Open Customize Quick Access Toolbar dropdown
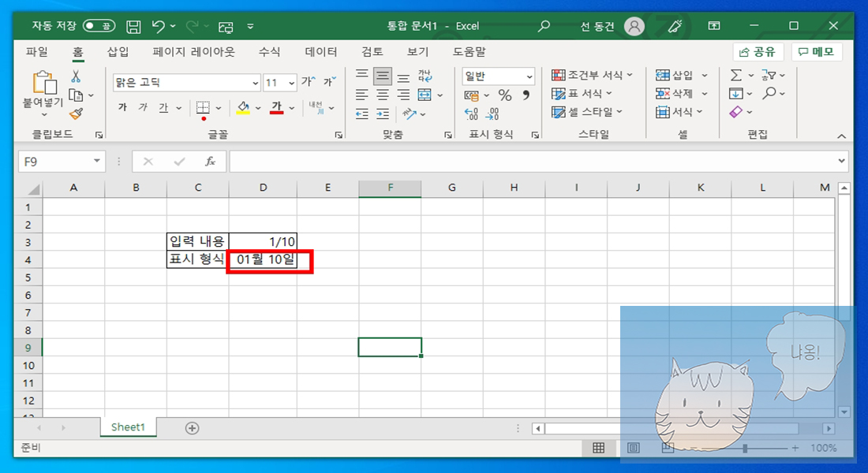 click(250, 26)
